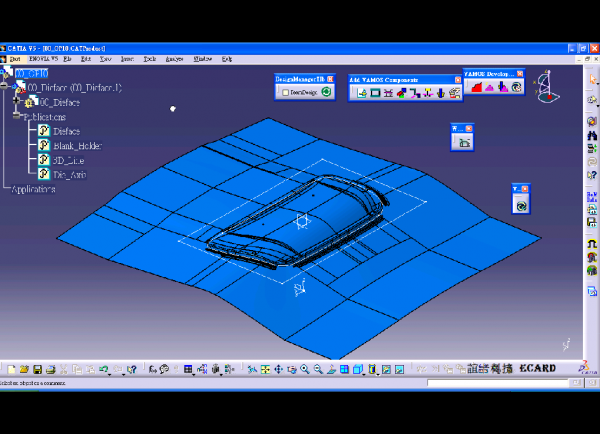Open the Tools menu

(x=150, y=59)
